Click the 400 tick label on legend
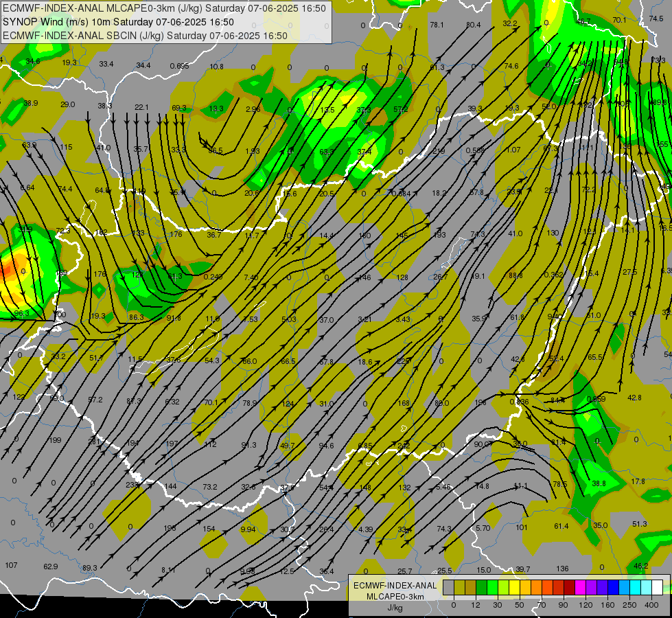This screenshot has width=672, height=618. [651, 605]
